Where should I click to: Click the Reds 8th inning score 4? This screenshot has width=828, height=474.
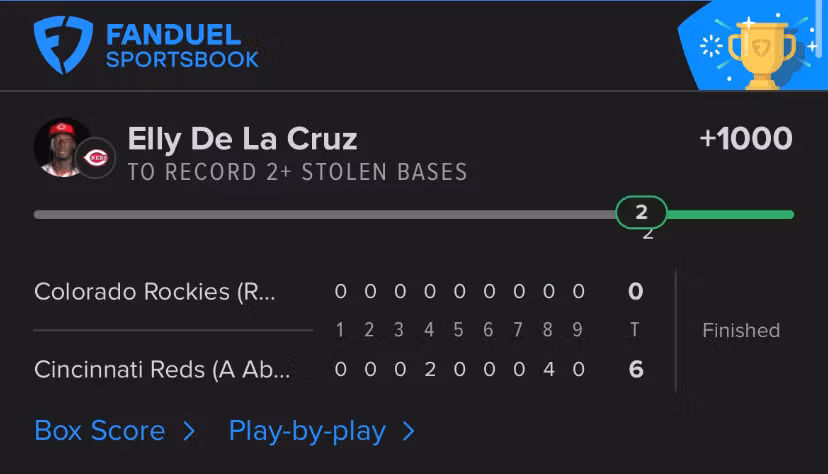pos(548,369)
